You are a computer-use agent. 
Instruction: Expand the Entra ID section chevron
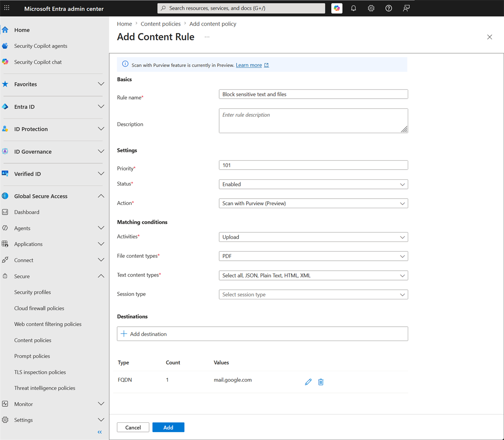[101, 107]
